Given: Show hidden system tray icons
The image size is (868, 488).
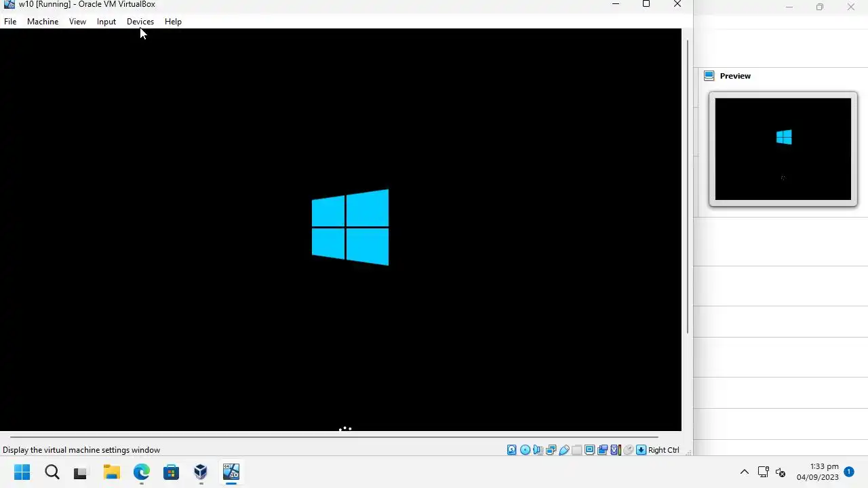Looking at the screenshot, I should click(x=744, y=472).
